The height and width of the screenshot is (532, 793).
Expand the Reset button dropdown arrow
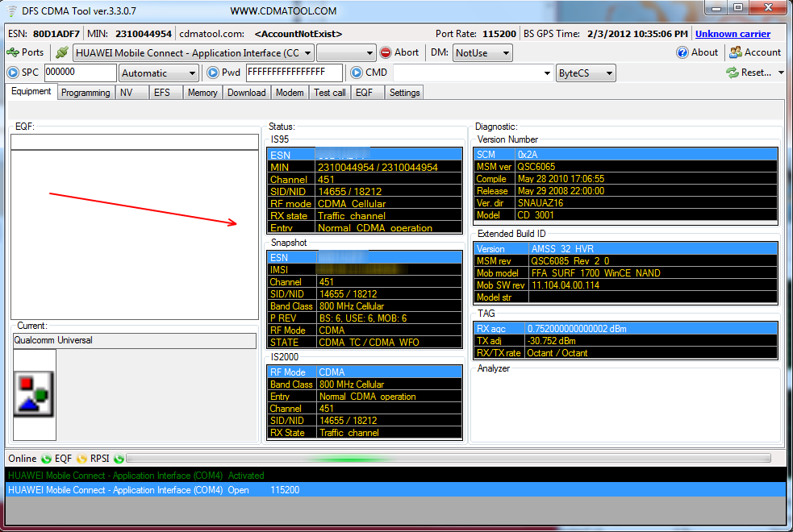781,73
